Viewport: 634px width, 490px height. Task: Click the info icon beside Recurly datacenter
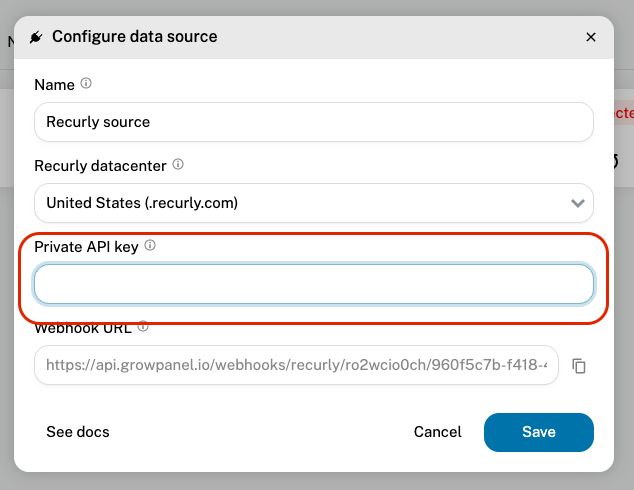click(x=178, y=164)
